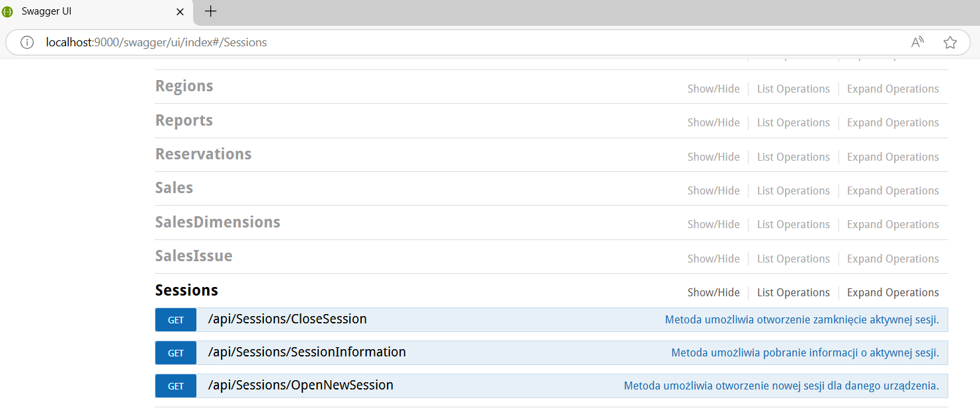Viewport: 980px width, 408px height.
Task: Open the SalesDimensions section heading
Action: (x=218, y=222)
